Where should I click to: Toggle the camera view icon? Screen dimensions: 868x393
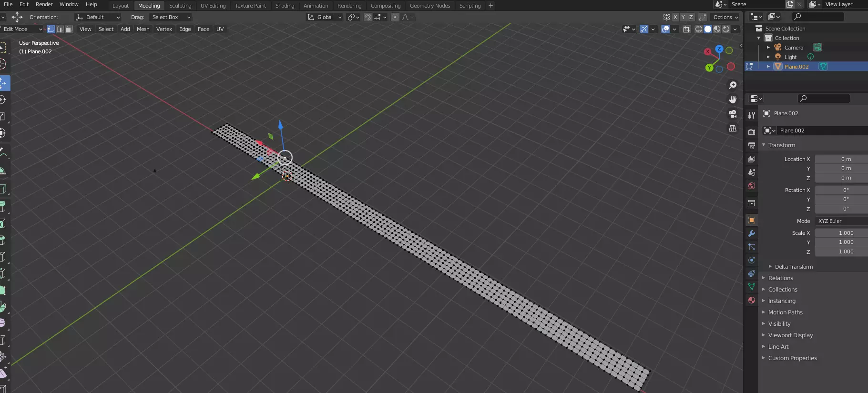(733, 114)
